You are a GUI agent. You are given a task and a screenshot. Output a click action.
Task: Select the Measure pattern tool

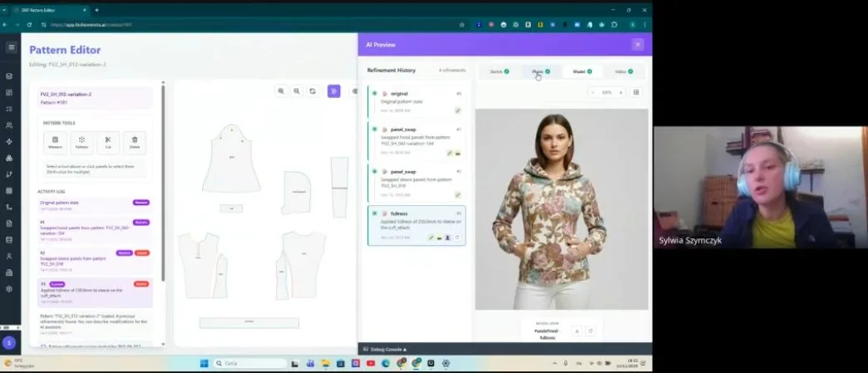55,143
